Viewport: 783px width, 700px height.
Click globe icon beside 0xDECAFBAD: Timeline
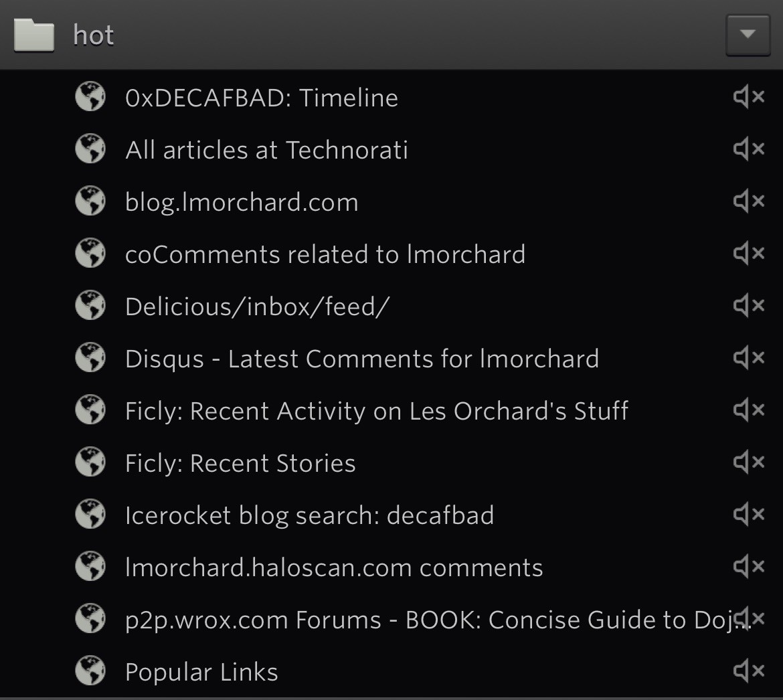tap(90, 98)
